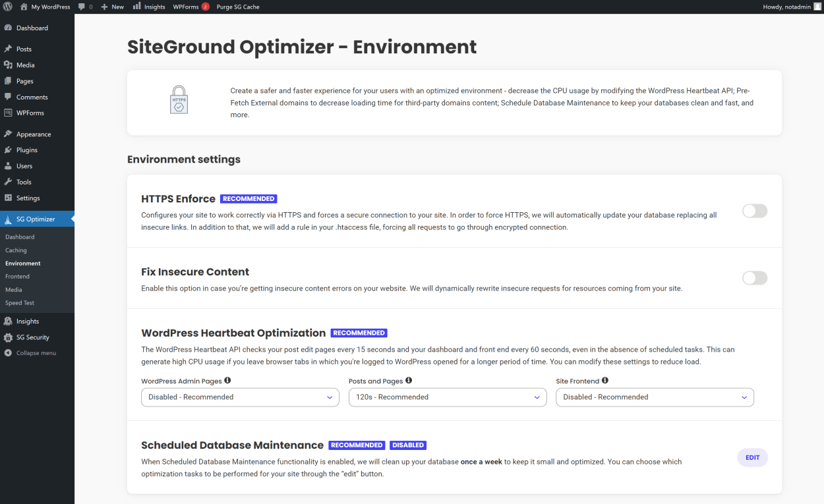The width and height of the screenshot is (824, 504).
Task: Open Site Frontend heartbeat dropdown
Action: pos(655,397)
